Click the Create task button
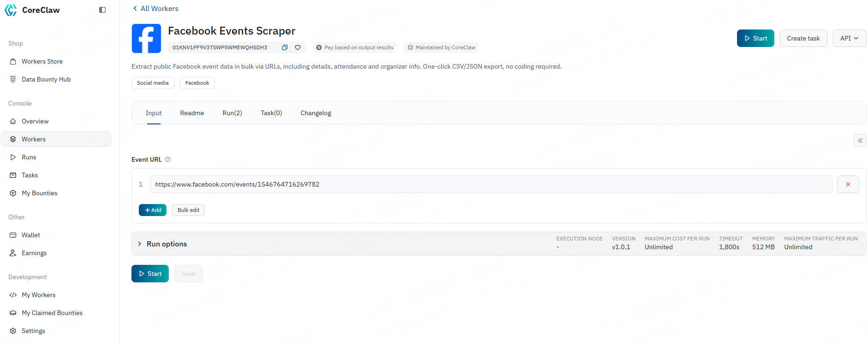 pyautogui.click(x=803, y=38)
